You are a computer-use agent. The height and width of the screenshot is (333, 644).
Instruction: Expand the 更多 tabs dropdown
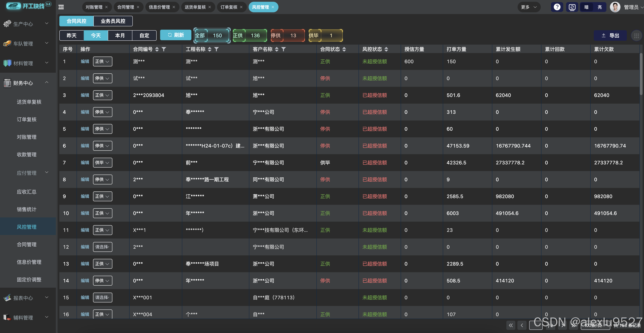tap(529, 7)
